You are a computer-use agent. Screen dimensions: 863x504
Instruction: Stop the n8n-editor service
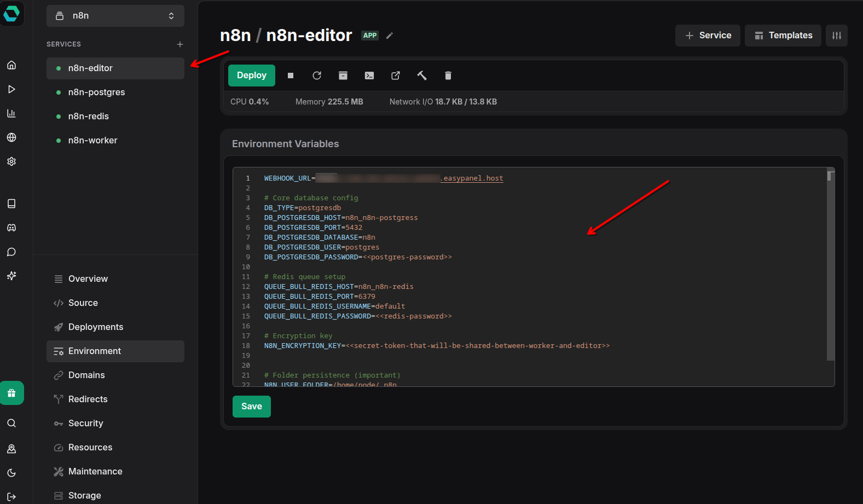click(x=291, y=76)
